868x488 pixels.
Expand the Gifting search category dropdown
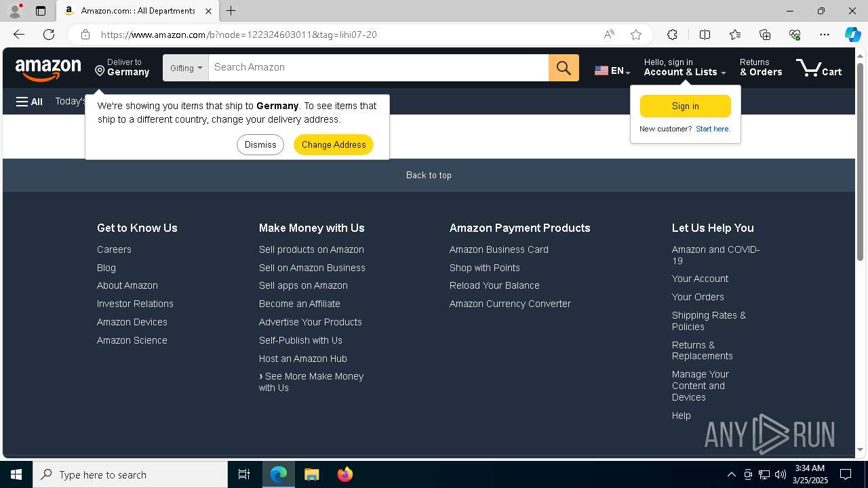click(x=186, y=68)
